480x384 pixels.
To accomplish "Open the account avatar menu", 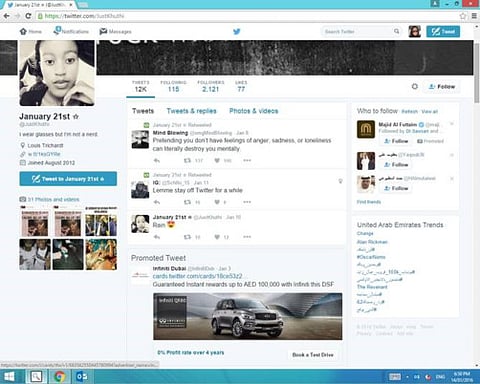I will tap(414, 31).
